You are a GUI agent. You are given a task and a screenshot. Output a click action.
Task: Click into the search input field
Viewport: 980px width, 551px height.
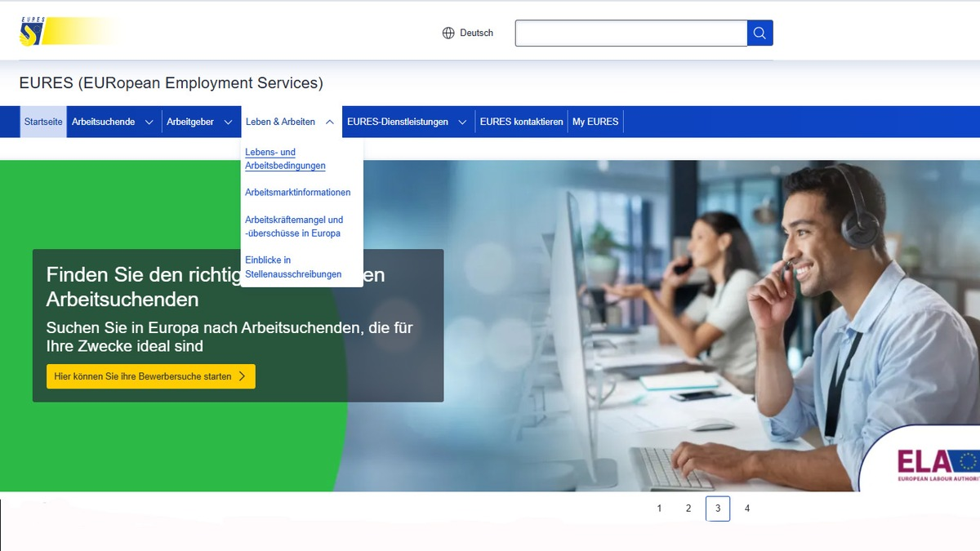tap(629, 33)
